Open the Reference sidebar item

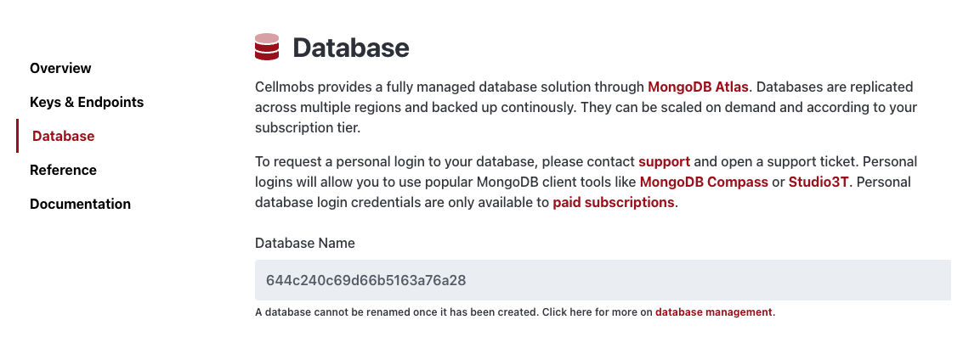(x=63, y=170)
